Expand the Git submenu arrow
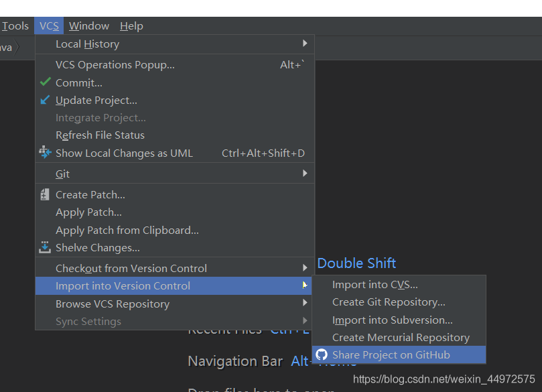Image resolution: width=542 pixels, height=392 pixels. pos(305,173)
